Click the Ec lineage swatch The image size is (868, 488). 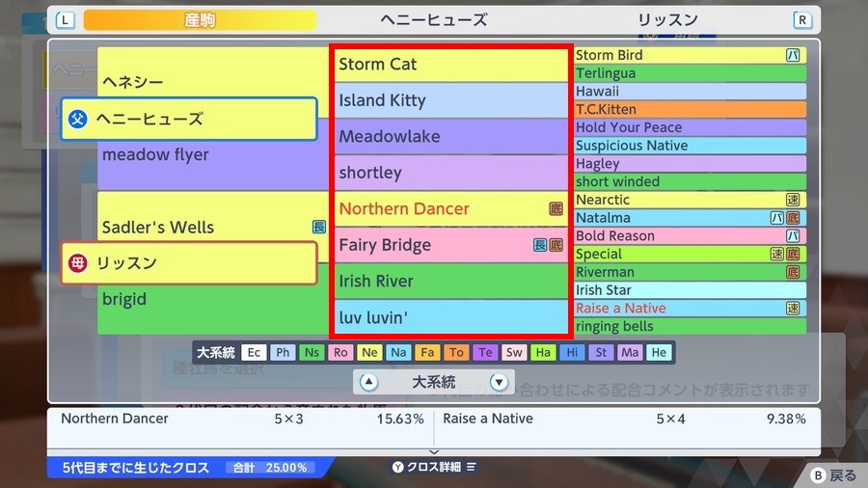[254, 352]
